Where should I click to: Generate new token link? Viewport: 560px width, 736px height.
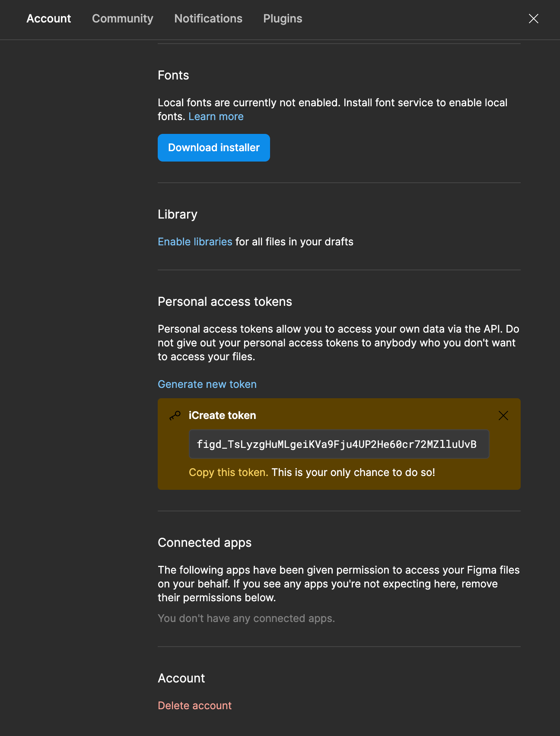click(x=207, y=384)
